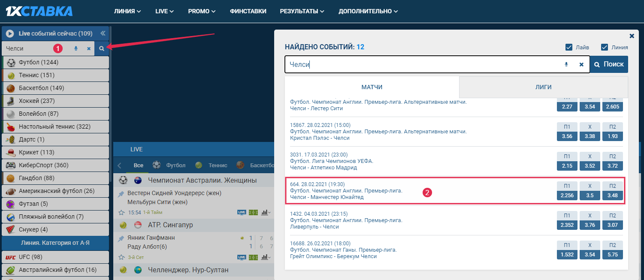Open Чемпионат Австралии. Женщины league
The width and height of the screenshot is (644, 280).
pyautogui.click(x=202, y=180)
